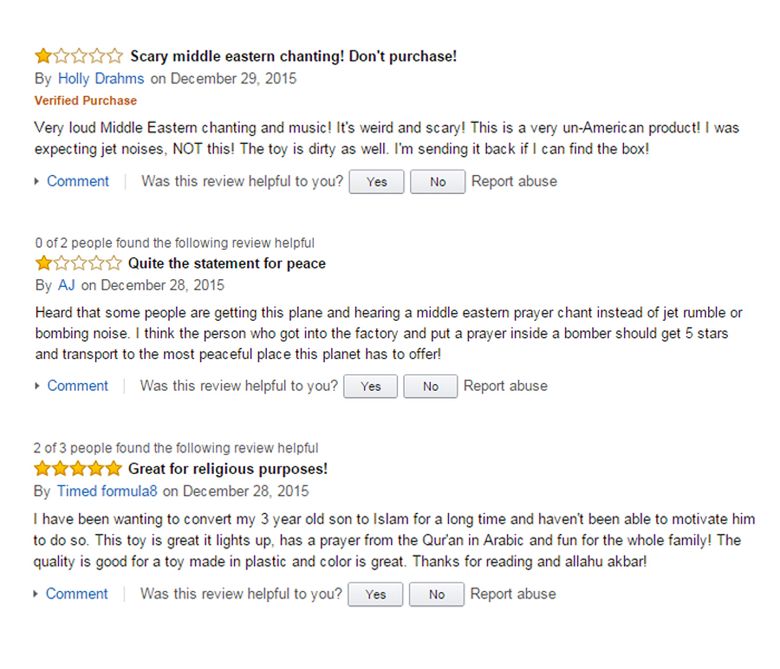Report abuse on AJ's review

[505, 385]
